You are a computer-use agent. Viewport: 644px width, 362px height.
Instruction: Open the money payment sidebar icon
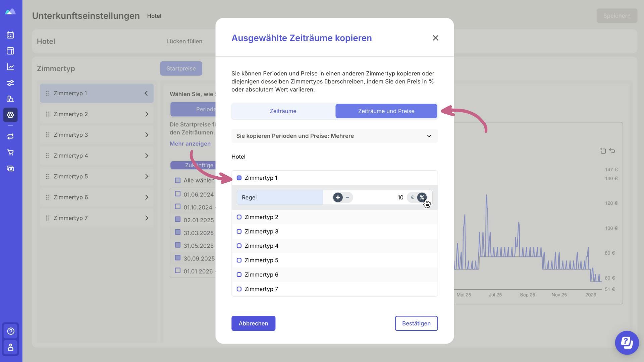(x=10, y=169)
